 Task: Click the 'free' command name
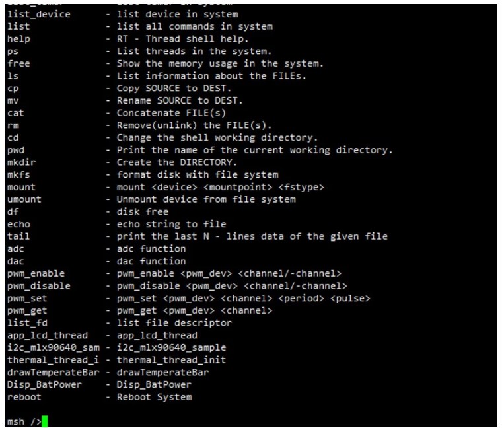tap(18, 63)
